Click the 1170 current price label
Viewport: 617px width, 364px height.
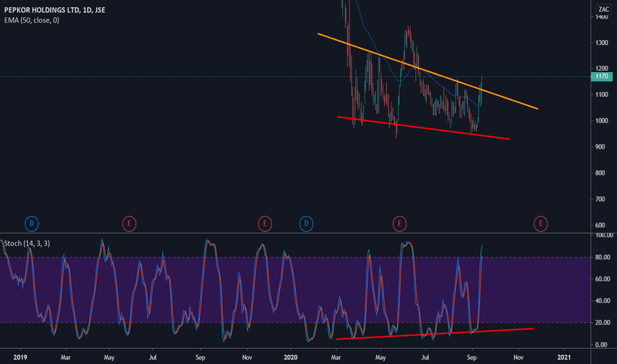tap(602, 76)
